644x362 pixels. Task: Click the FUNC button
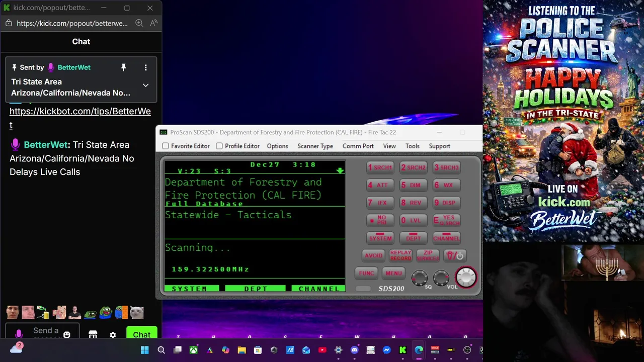pyautogui.click(x=366, y=273)
